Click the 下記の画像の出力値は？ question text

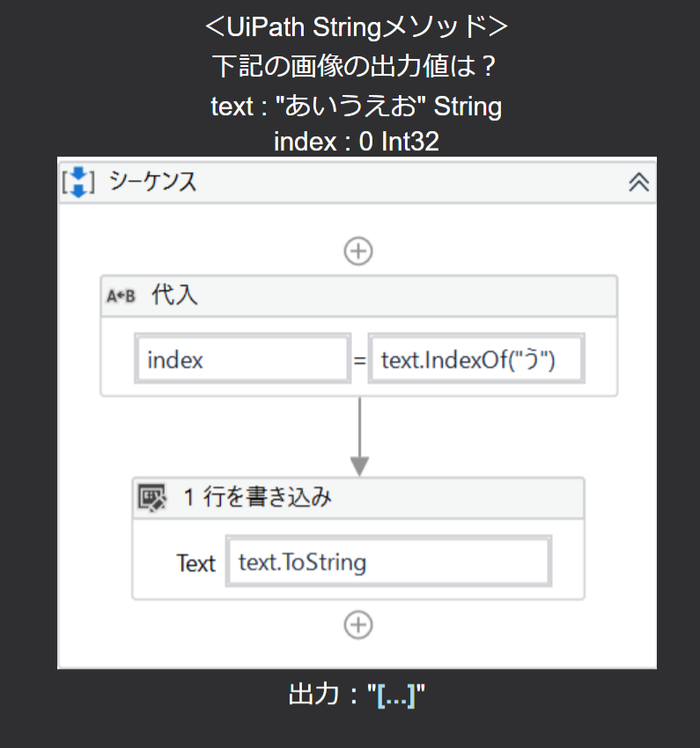356,66
